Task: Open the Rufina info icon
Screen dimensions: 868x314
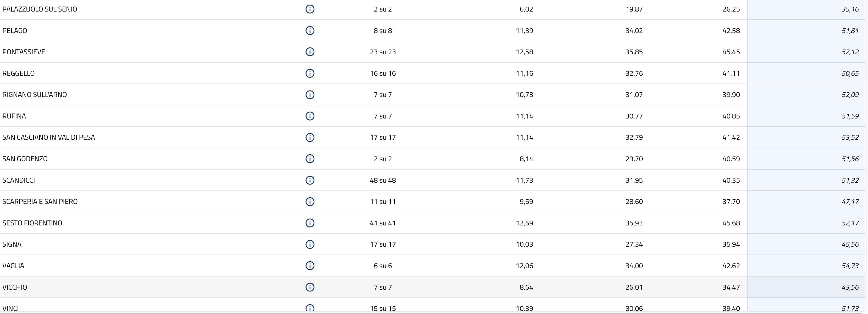Action: [x=310, y=116]
